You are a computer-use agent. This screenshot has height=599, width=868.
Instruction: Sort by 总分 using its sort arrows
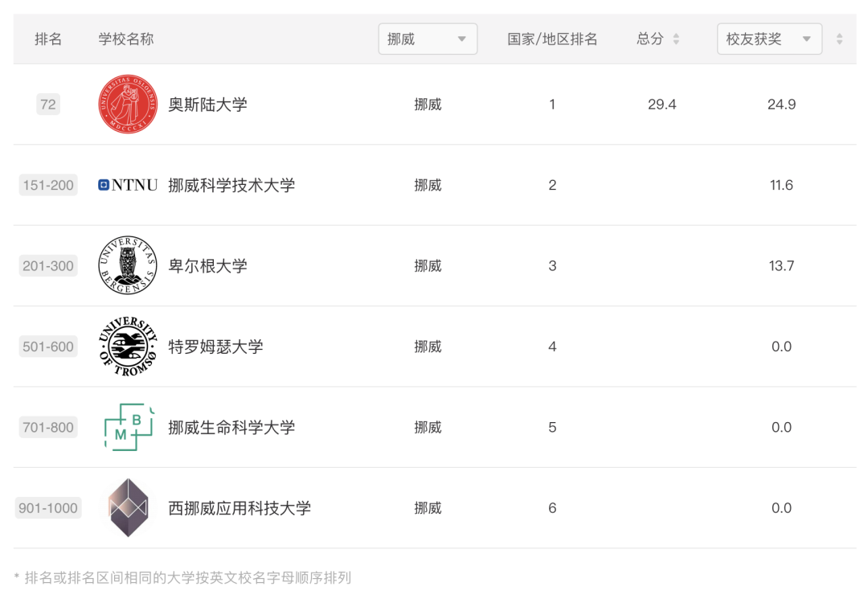pyautogui.click(x=676, y=39)
